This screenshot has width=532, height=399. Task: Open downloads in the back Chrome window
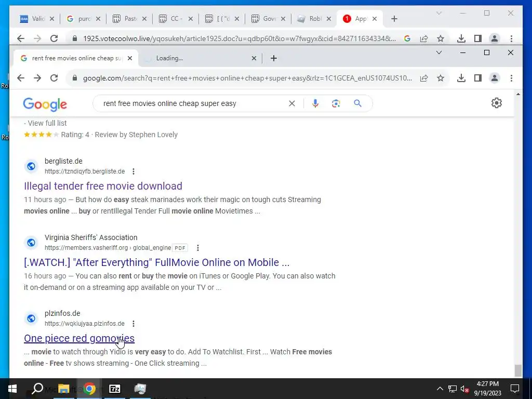(x=461, y=38)
